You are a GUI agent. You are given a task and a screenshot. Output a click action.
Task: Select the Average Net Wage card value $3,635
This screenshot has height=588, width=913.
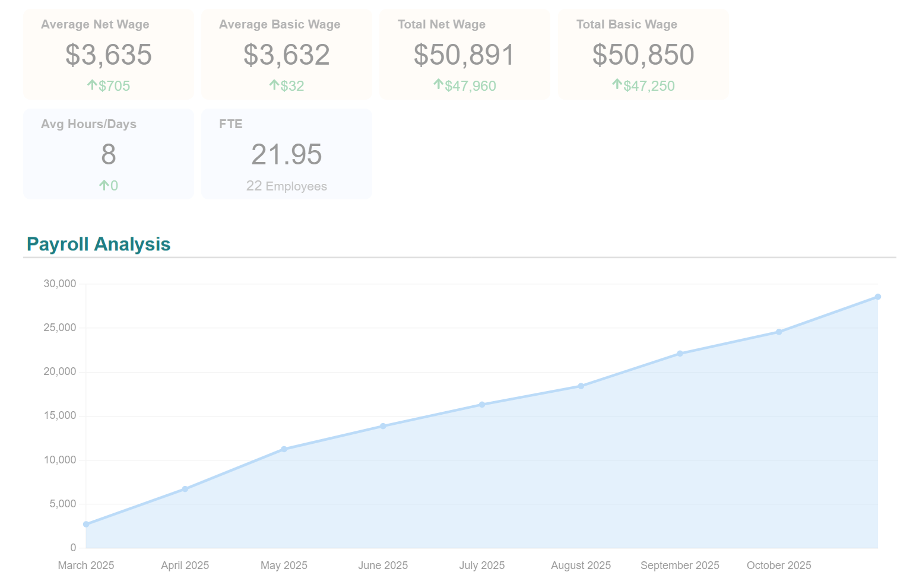pos(109,55)
